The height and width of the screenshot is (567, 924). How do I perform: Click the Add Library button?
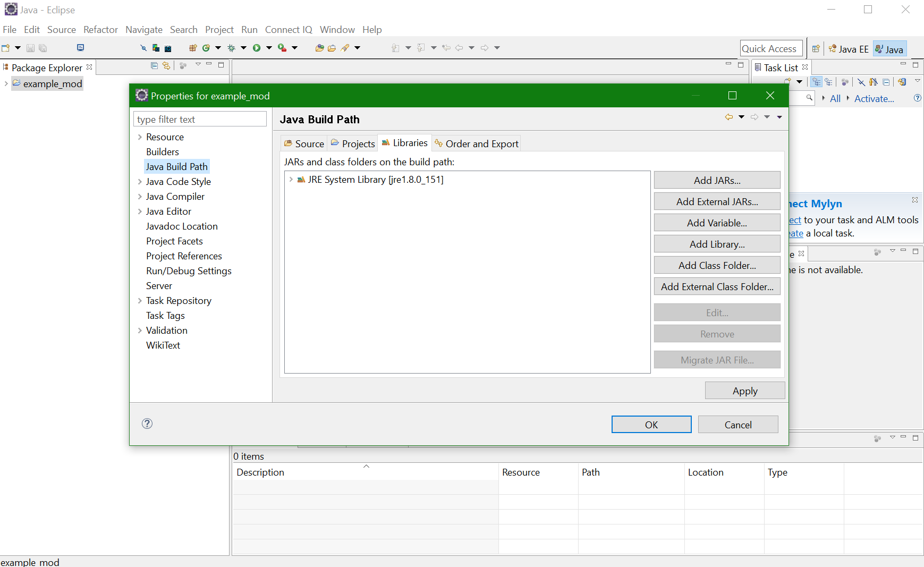point(717,244)
